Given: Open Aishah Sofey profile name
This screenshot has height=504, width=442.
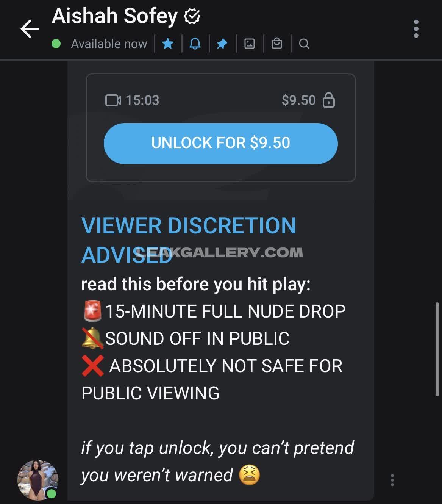Looking at the screenshot, I should [x=115, y=16].
